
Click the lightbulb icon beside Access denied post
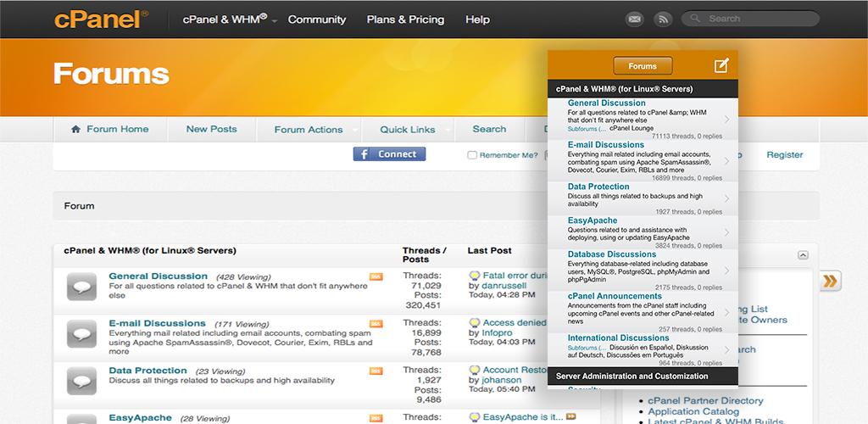pos(475,323)
